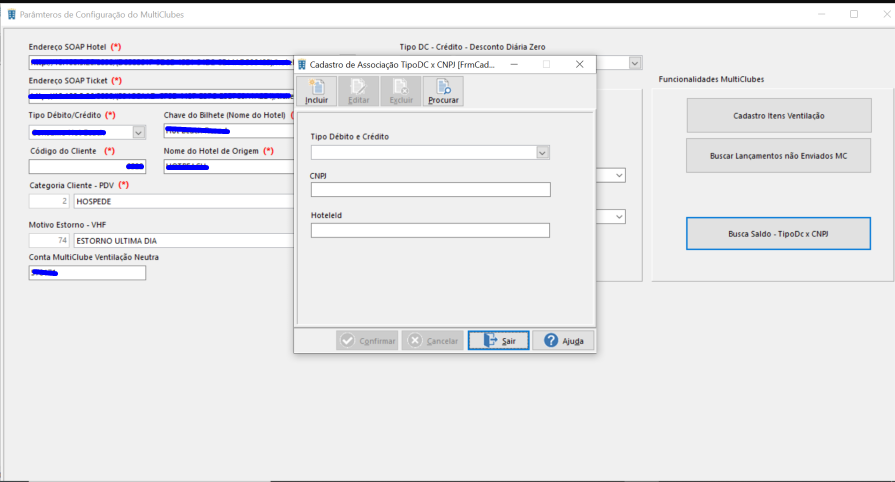The width and height of the screenshot is (895, 482).
Task: Open help with the Ajuda button
Action: (x=563, y=340)
